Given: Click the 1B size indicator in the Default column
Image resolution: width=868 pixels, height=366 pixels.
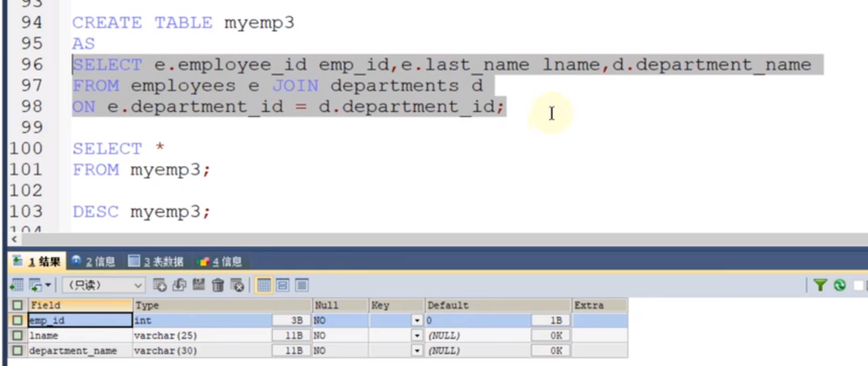Looking at the screenshot, I should 551,320.
